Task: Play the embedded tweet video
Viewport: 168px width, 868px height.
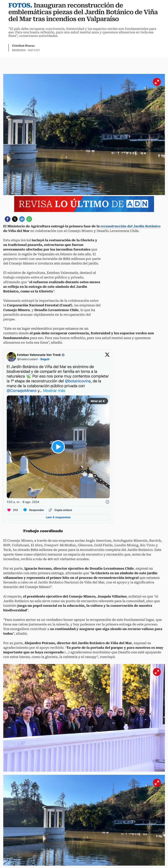Action: pos(58,447)
